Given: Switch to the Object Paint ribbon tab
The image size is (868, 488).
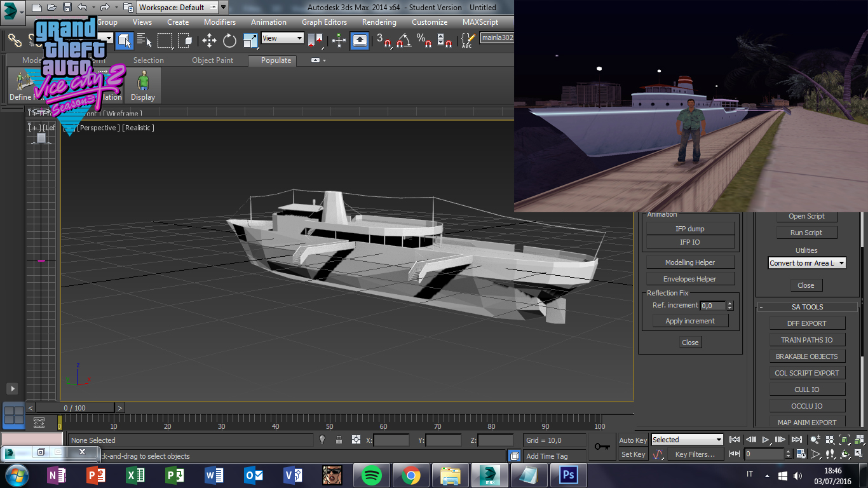Looking at the screenshot, I should pos(212,60).
